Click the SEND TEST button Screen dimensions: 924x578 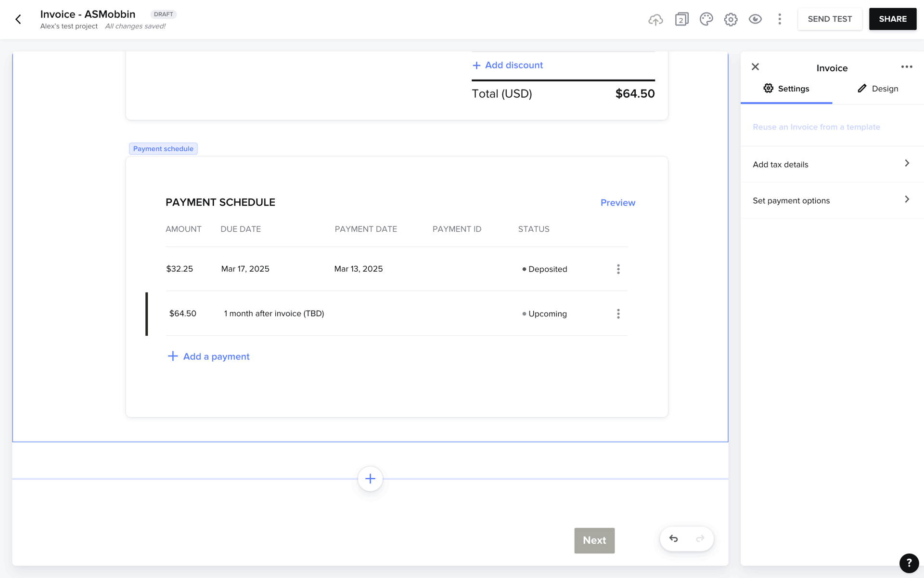tap(830, 19)
